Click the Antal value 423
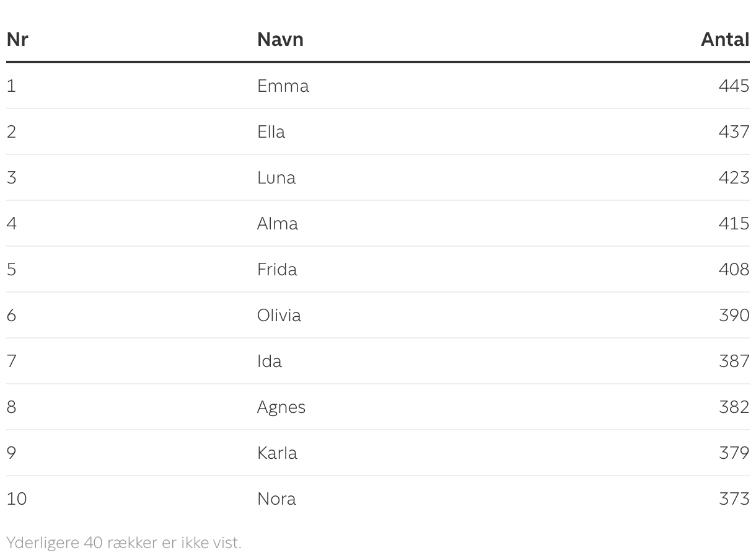Viewport: 756px width, 558px height. pyautogui.click(x=734, y=177)
